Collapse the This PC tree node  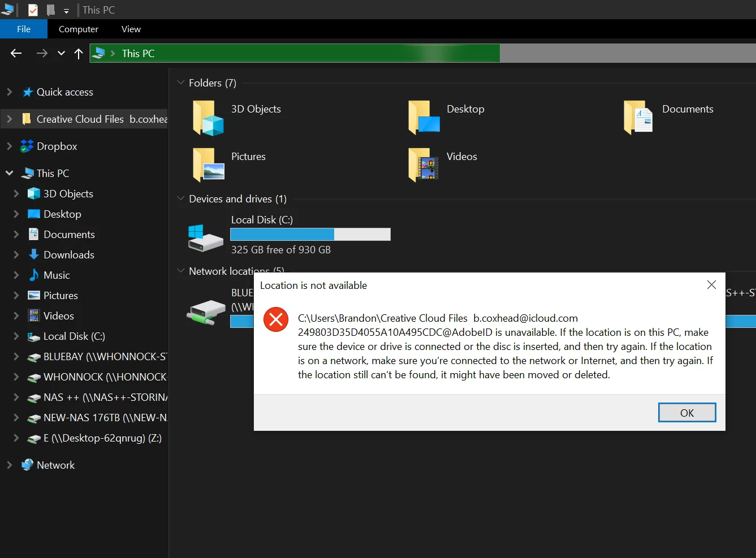point(9,173)
